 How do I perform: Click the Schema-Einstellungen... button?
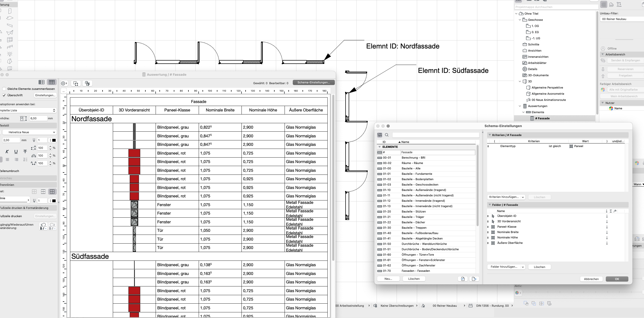point(314,82)
